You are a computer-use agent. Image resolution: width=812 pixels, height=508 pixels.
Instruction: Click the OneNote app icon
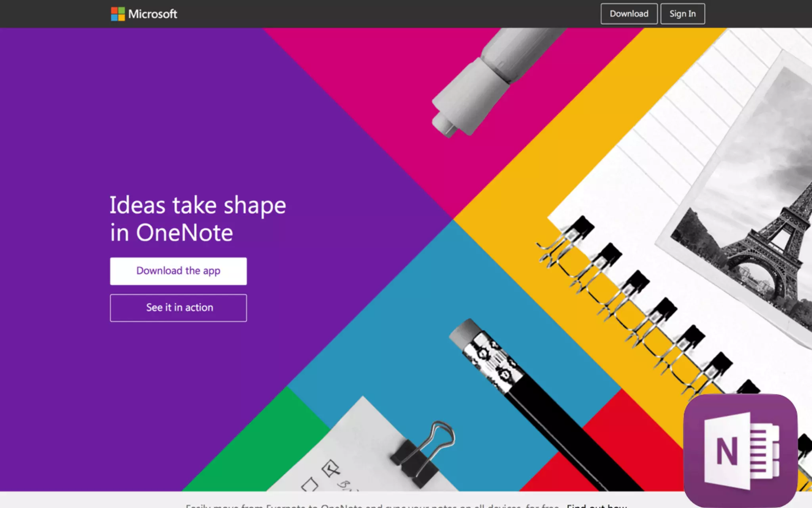click(x=740, y=450)
